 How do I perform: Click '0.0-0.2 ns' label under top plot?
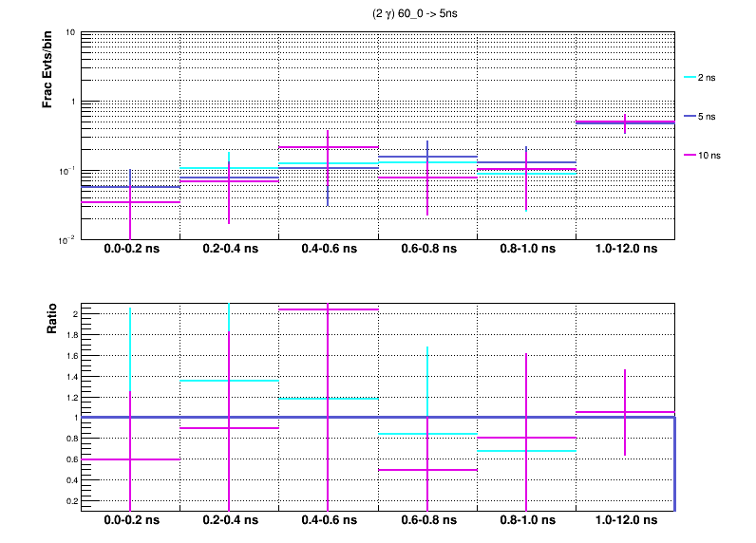click(130, 249)
